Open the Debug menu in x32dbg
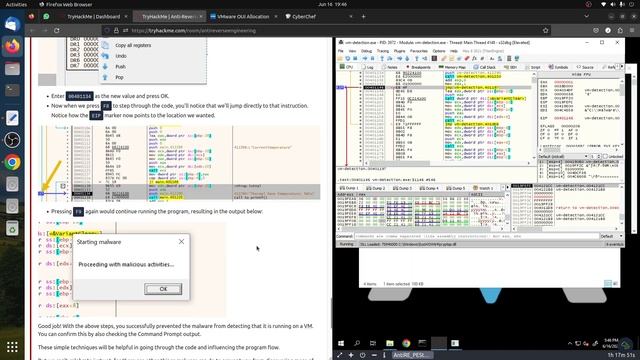This screenshot has width=640, height=360. coord(366,51)
